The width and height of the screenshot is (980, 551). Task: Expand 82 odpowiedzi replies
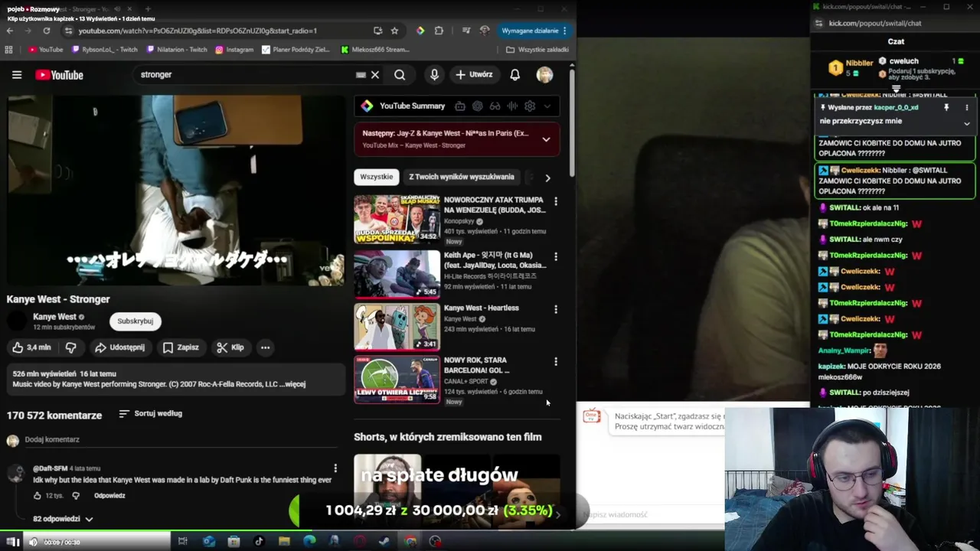(x=63, y=519)
